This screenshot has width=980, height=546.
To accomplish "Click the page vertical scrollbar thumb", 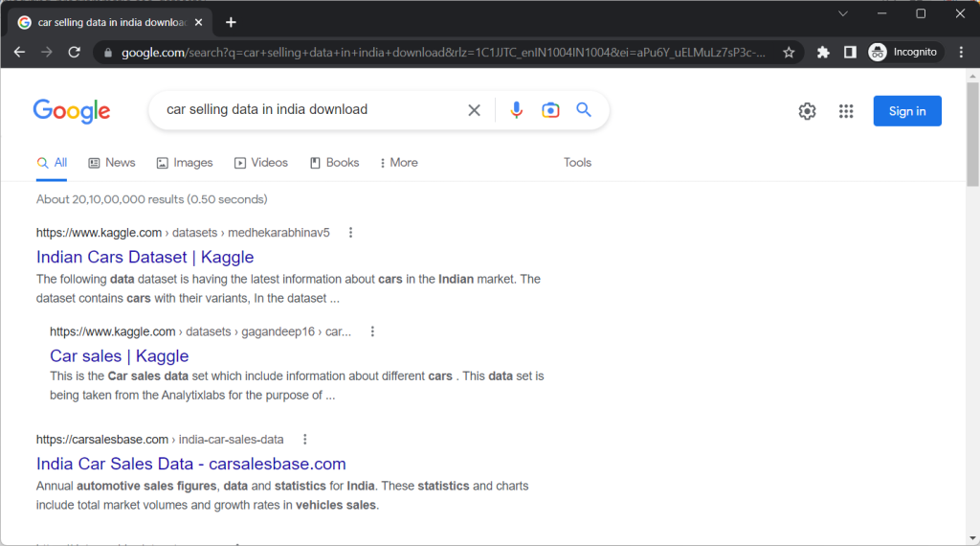I will 972,134.
